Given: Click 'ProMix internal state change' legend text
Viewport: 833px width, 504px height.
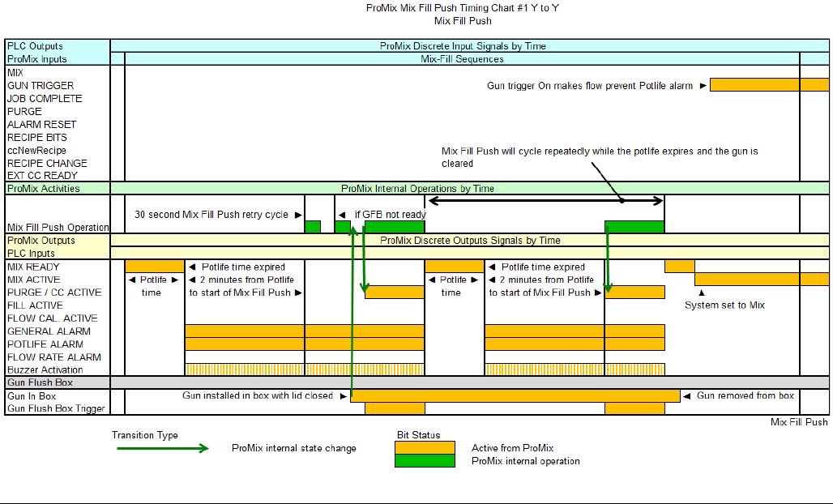Looking at the screenshot, I should [x=294, y=448].
